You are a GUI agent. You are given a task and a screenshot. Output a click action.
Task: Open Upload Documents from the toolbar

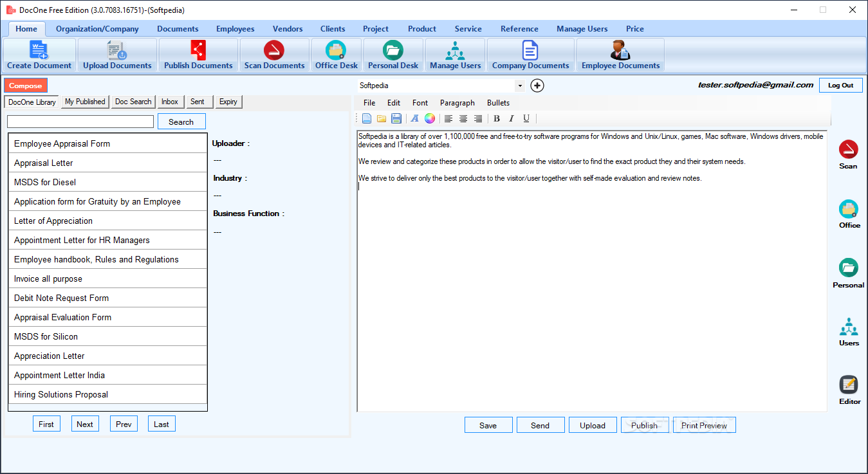117,55
